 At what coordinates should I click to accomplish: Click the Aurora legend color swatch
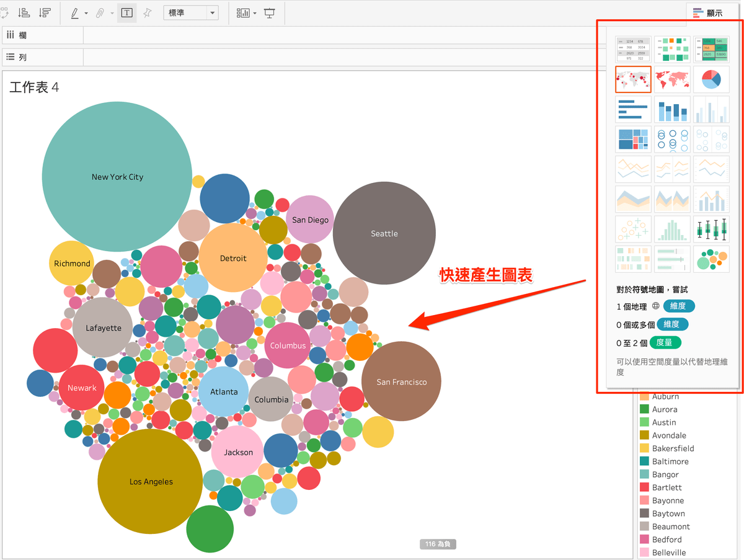pos(644,409)
